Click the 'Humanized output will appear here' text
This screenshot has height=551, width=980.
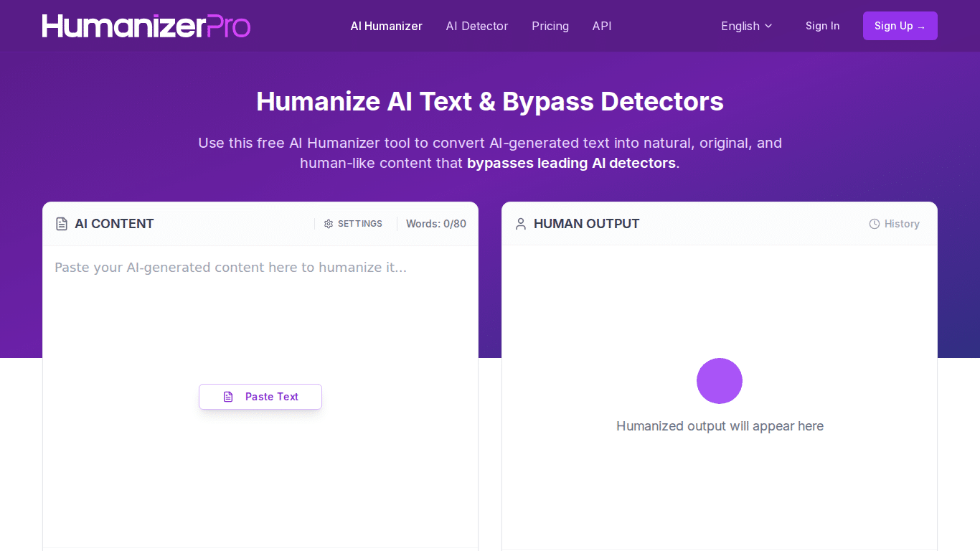(719, 426)
